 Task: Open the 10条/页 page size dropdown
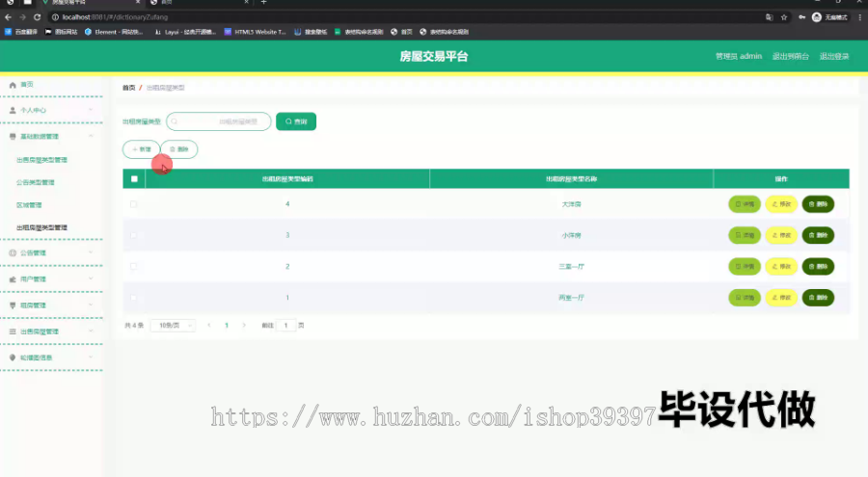pos(173,326)
